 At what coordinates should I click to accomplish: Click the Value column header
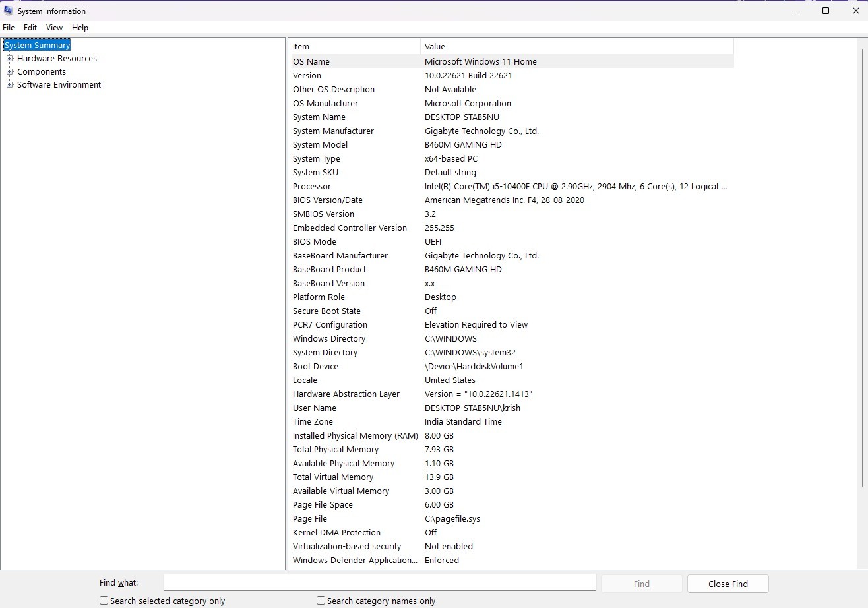[x=577, y=47]
